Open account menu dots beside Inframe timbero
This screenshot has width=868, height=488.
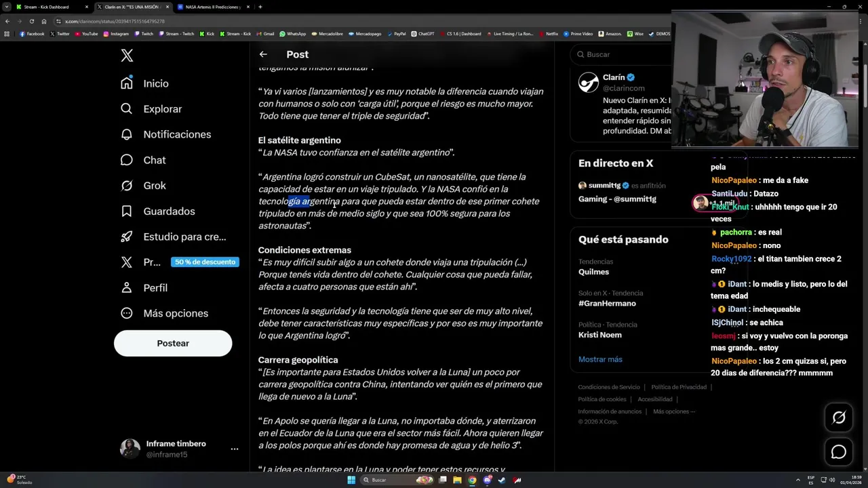click(x=235, y=449)
